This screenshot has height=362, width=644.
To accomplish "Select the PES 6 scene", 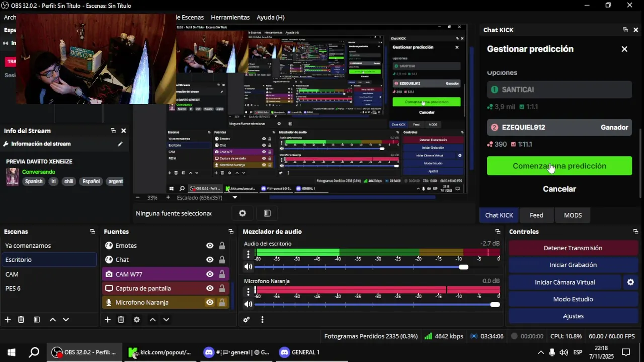I will tap(48, 288).
